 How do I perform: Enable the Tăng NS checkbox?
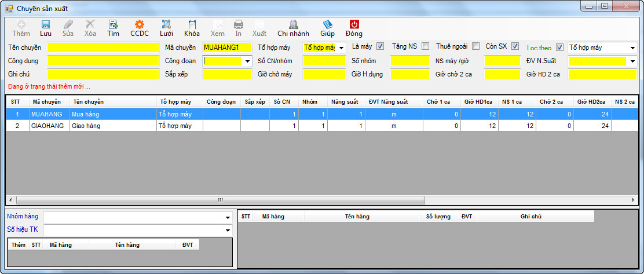[x=426, y=46]
